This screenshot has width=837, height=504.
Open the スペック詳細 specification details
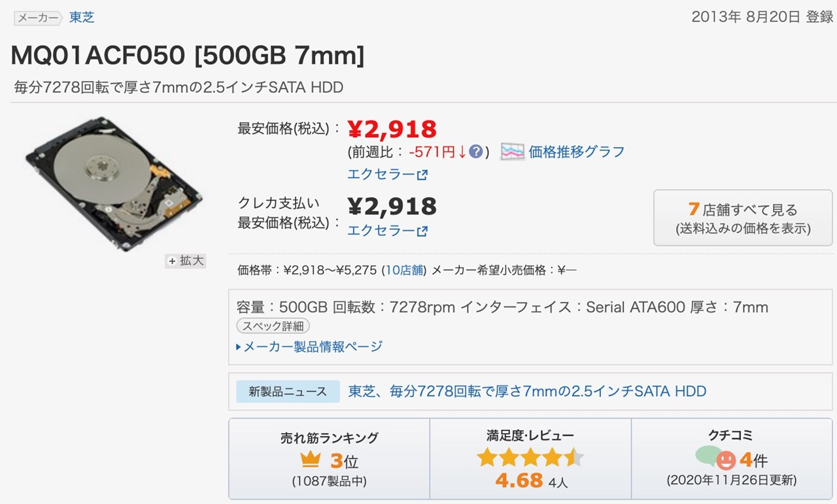pos(273,326)
